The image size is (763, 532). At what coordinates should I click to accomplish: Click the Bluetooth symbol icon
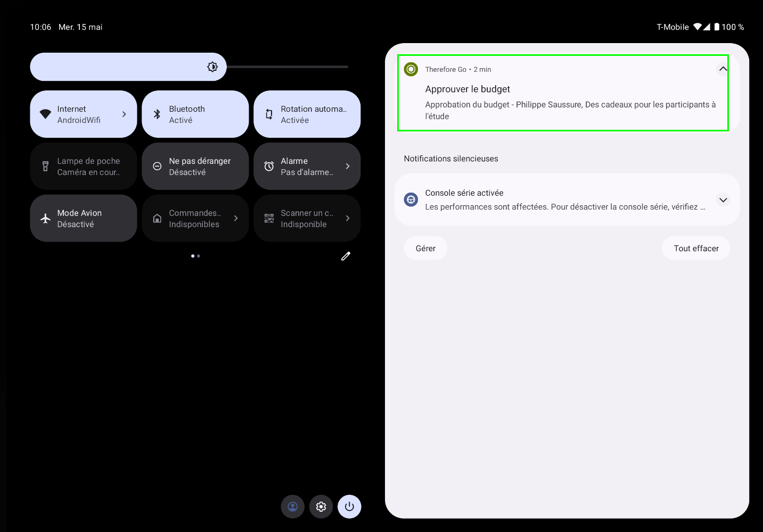click(157, 114)
